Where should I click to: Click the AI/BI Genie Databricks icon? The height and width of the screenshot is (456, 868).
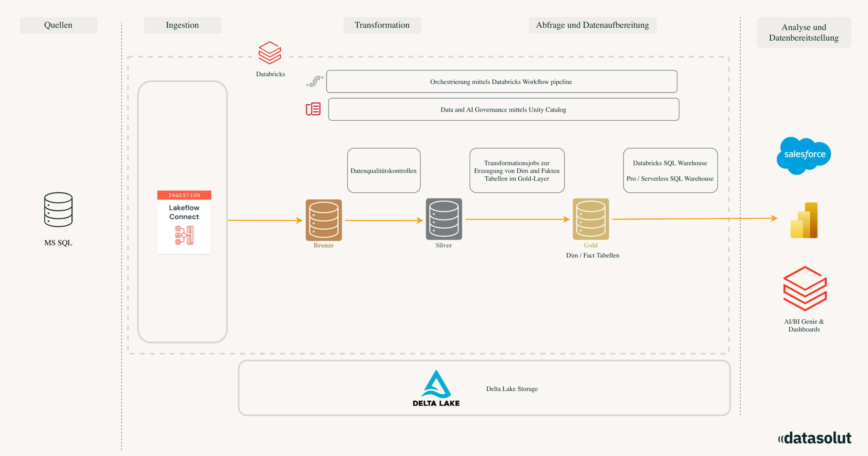tap(805, 288)
